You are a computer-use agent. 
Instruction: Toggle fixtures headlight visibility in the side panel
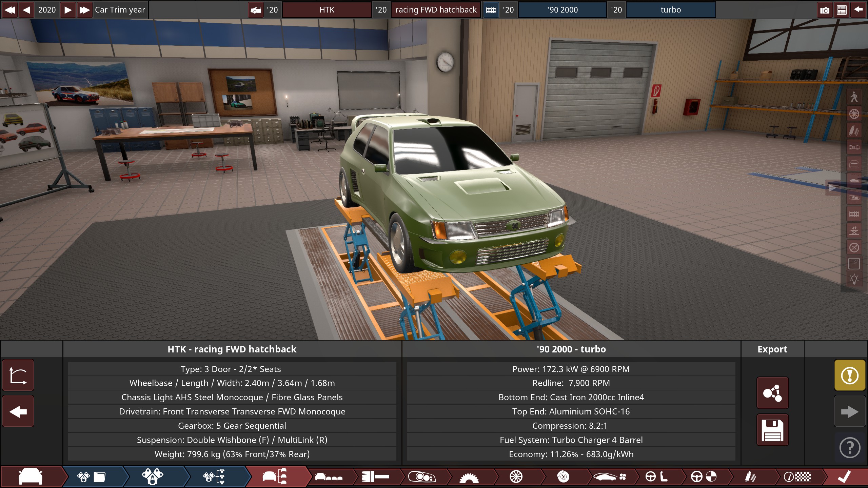[x=854, y=197]
